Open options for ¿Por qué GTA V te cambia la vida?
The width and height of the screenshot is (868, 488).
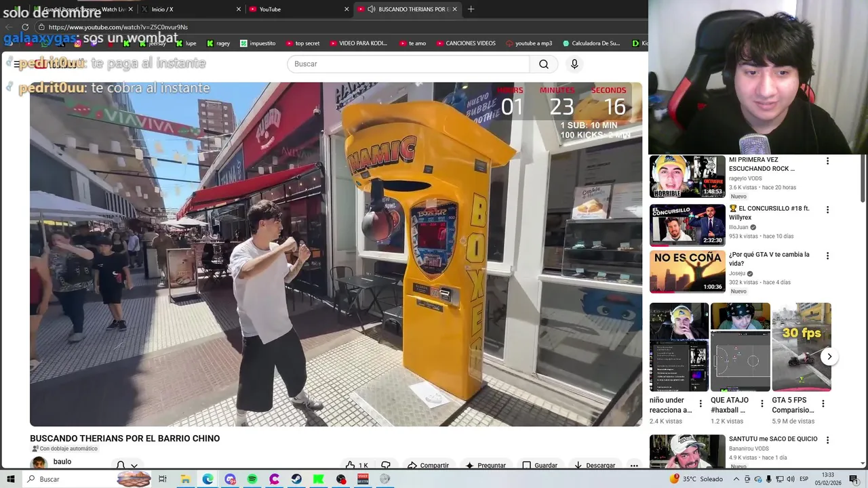[x=827, y=256]
